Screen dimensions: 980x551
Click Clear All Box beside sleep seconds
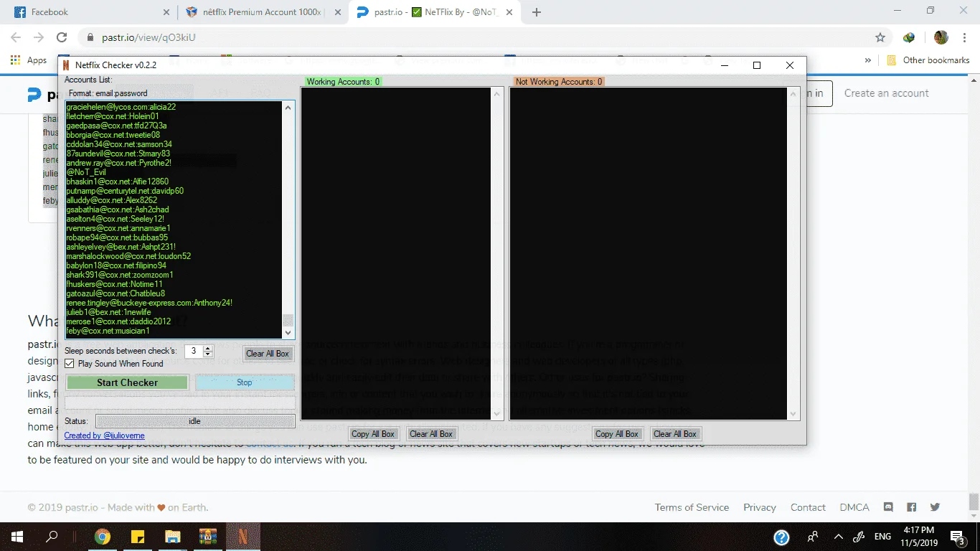coord(268,354)
